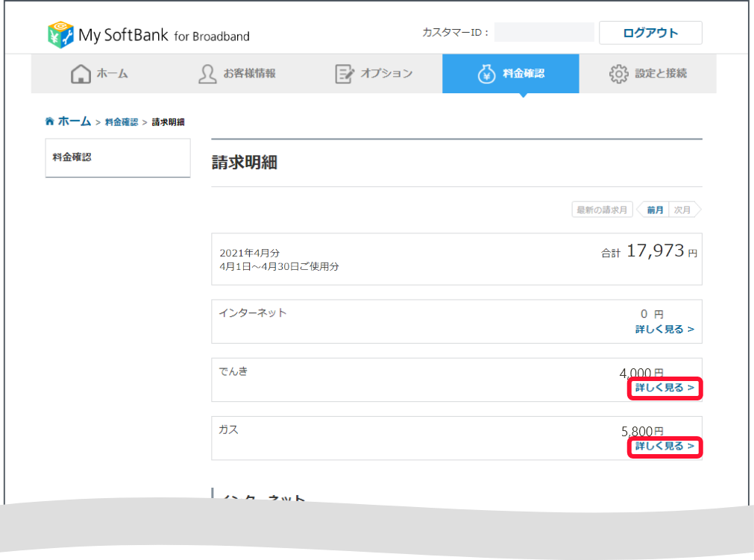View details for でんき charges
The width and height of the screenshot is (754, 560).
[665, 388]
